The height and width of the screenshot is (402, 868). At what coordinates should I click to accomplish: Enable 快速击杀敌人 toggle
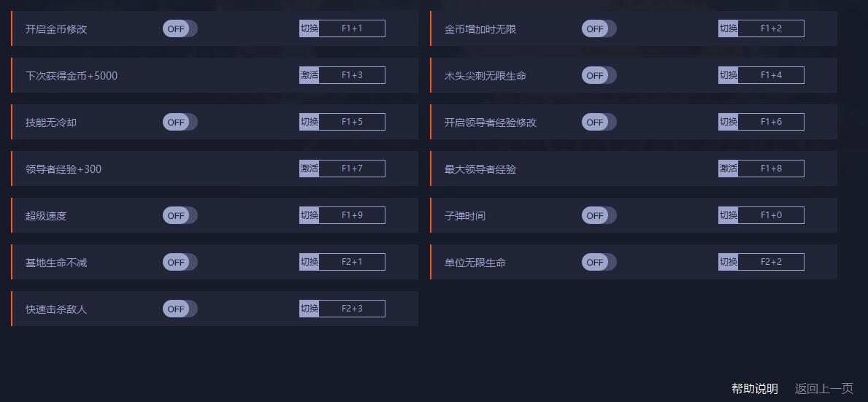point(180,309)
